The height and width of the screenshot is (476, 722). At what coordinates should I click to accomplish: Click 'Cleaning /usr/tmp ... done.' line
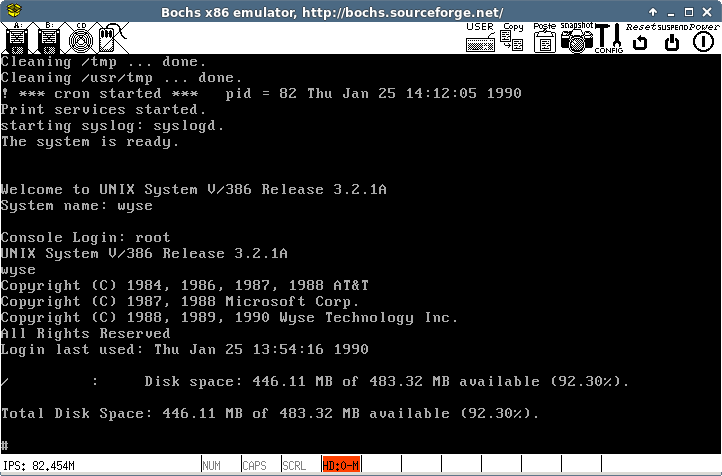[x=121, y=77]
